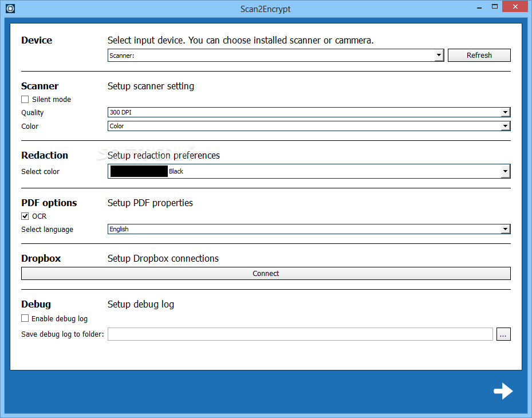Tick the Enable debug log checkbox
Screen dimensions: 532x418
(x=25, y=318)
